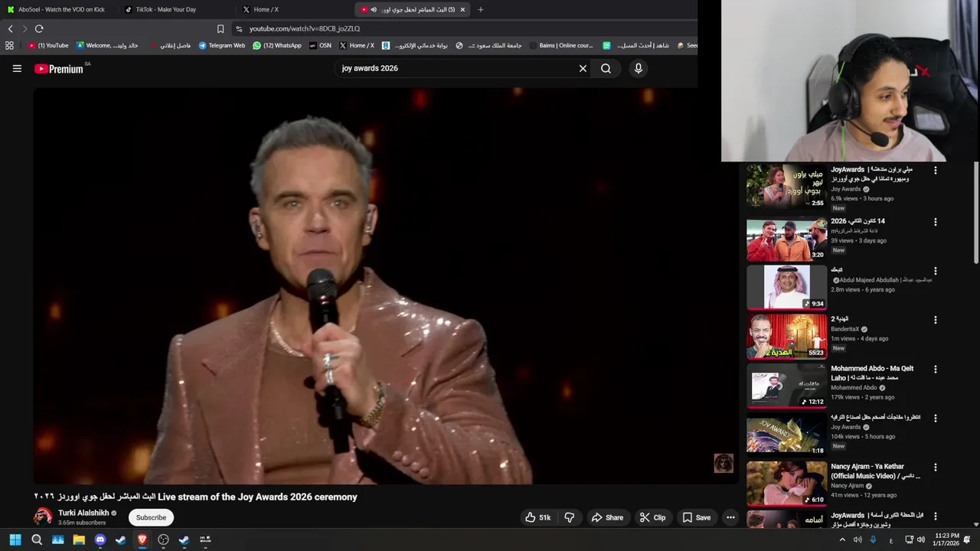Viewport: 980px width, 551px height.
Task: Start voice search with the microphone
Action: 639,68
